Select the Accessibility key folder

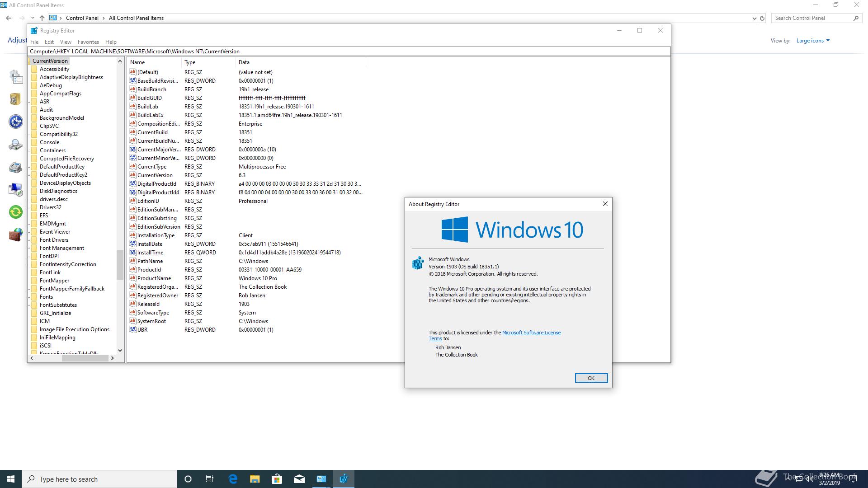click(x=54, y=69)
